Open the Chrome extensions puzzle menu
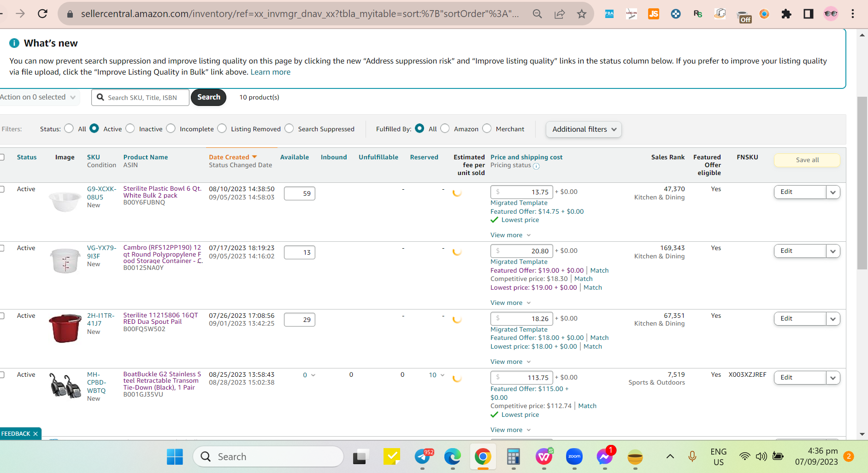 pos(786,14)
